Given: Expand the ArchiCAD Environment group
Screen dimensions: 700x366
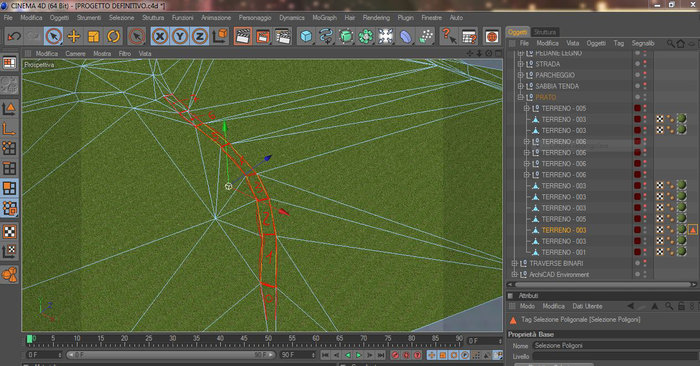Looking at the screenshot, I should click(514, 274).
